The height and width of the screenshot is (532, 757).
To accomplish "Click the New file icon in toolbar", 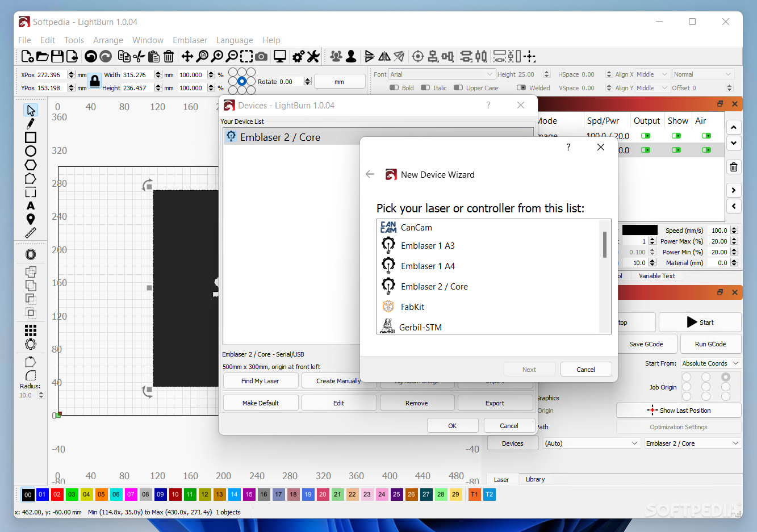I will click(27, 56).
